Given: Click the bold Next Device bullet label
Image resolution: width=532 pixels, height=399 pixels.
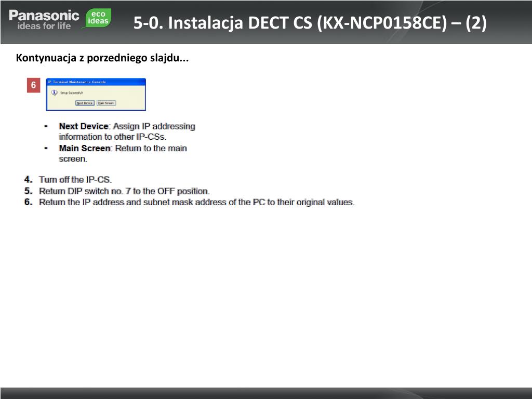Looking at the screenshot, I should point(84,126).
